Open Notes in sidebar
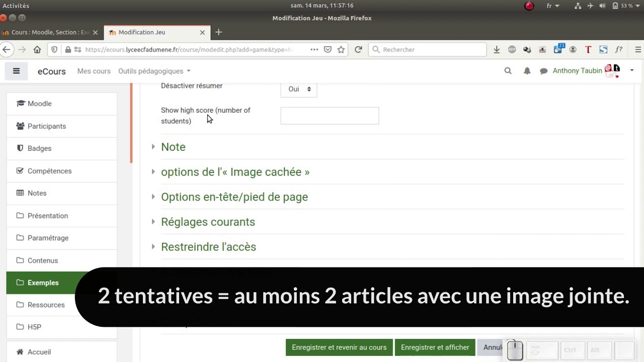Viewport: 644px width, 362px height. coord(61,193)
